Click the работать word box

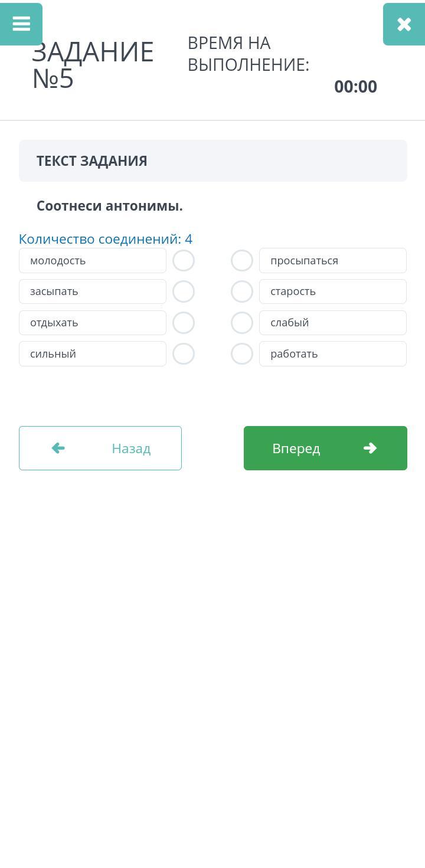(333, 354)
